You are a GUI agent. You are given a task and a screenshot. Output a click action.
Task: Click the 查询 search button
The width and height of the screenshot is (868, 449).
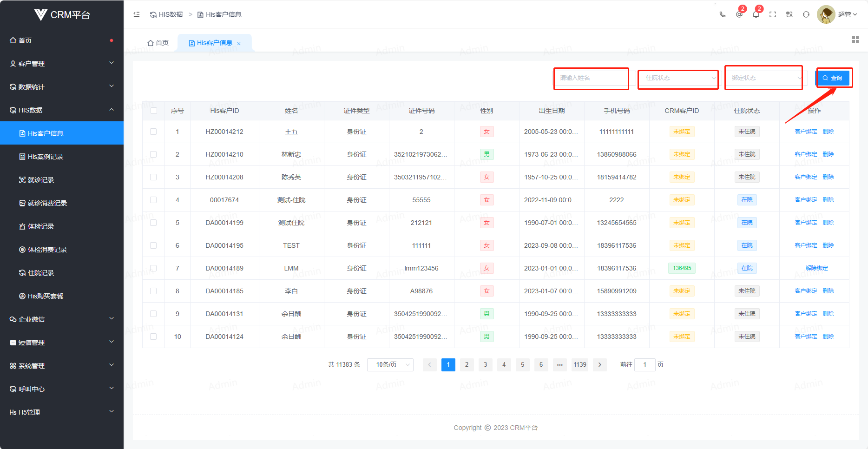(833, 78)
